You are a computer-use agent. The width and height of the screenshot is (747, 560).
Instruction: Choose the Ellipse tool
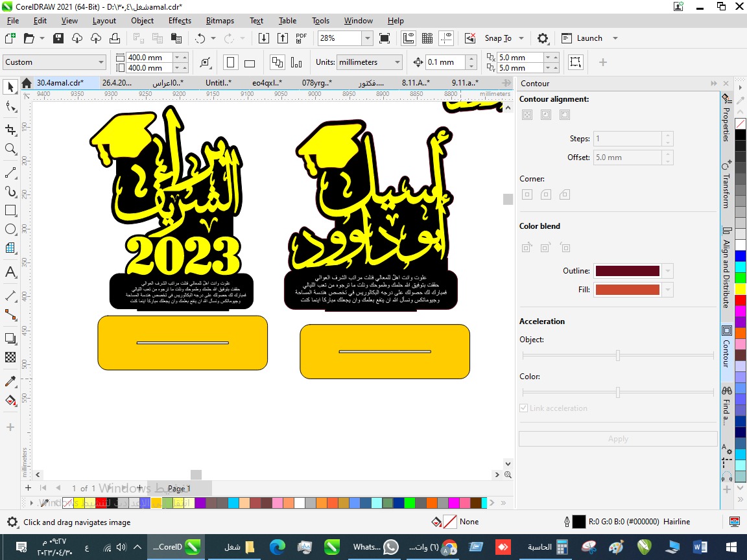point(10,229)
